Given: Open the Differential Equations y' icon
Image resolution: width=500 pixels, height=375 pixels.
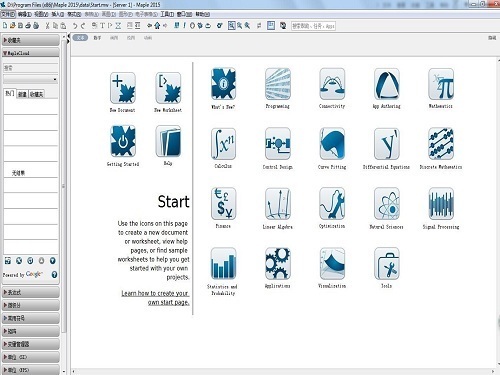Looking at the screenshot, I should pyautogui.click(x=386, y=144).
